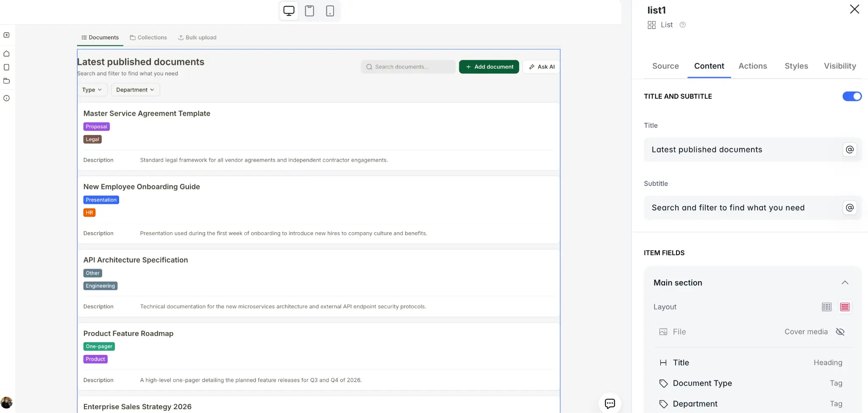Screen dimensions: 868x413
Task: Open the Home icon in left sidebar
Action: click(x=7, y=54)
